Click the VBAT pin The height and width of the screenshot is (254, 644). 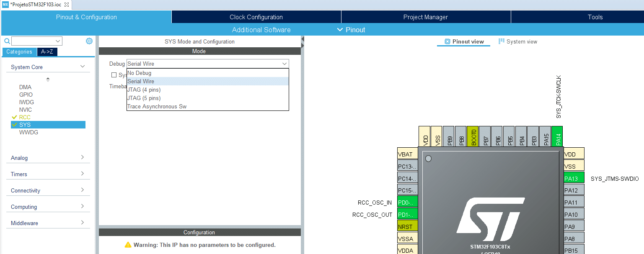click(x=408, y=153)
